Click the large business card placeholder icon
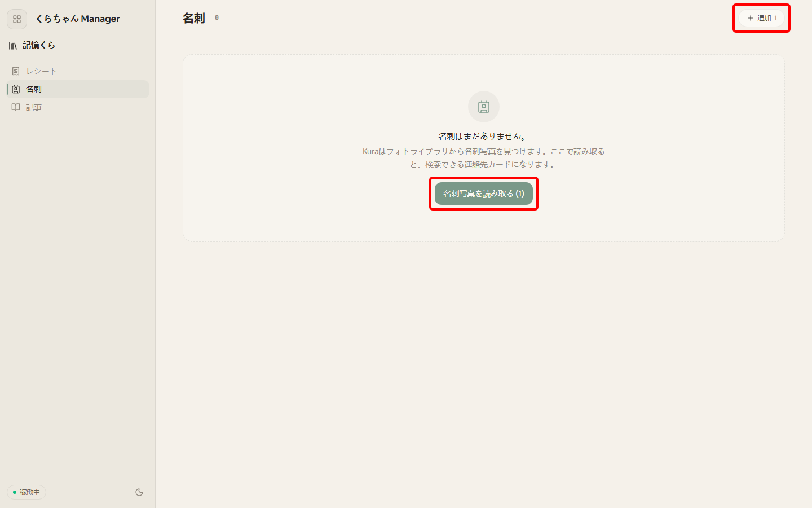Viewport: 812px width, 508px height. pos(484,107)
